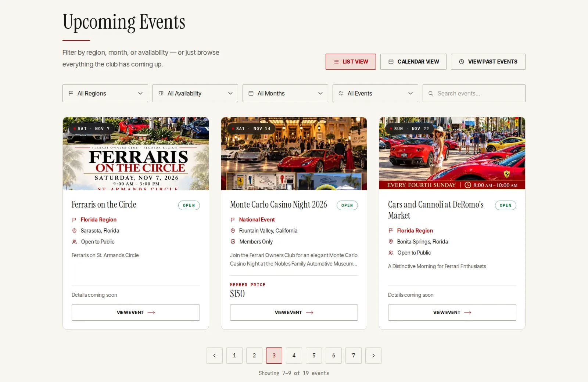Click the people icon on Ferraris on the Circle
Image resolution: width=588 pixels, height=382 pixels.
click(74, 242)
